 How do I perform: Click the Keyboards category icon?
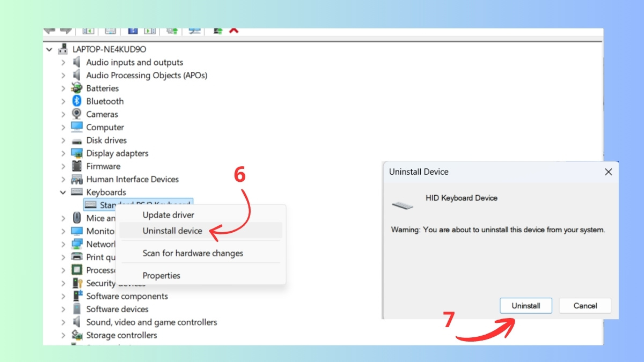(x=77, y=192)
